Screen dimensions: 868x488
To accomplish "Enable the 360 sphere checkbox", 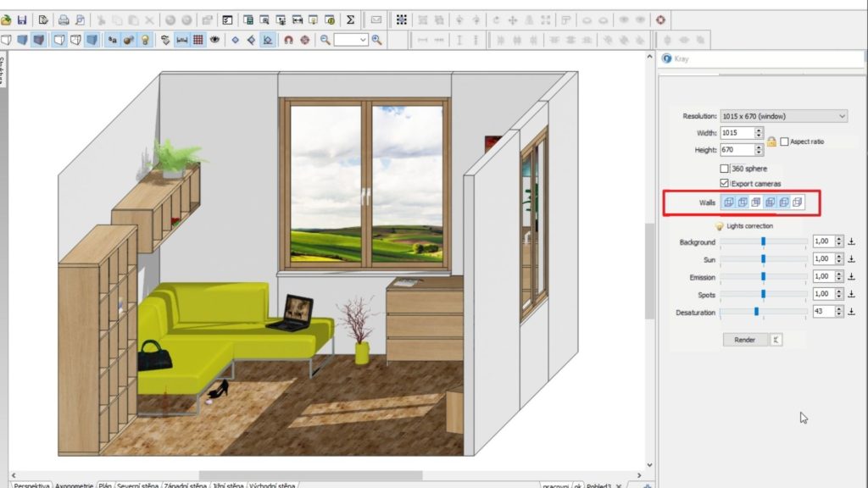I will point(724,169).
